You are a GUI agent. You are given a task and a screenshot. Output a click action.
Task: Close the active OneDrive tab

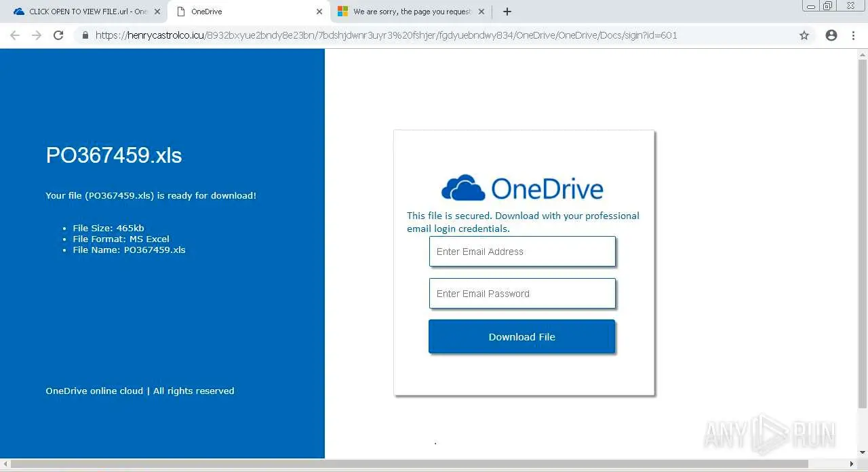319,12
